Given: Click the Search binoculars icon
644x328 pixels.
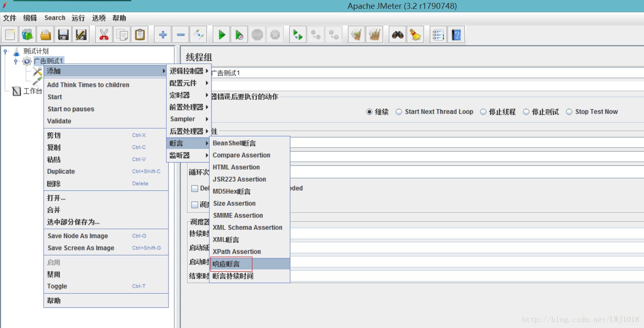Looking at the screenshot, I should pyautogui.click(x=397, y=34).
